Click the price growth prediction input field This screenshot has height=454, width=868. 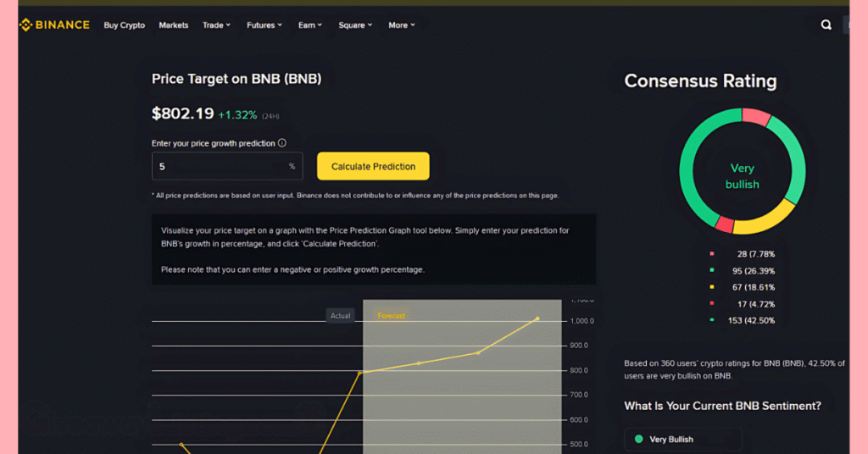click(227, 166)
